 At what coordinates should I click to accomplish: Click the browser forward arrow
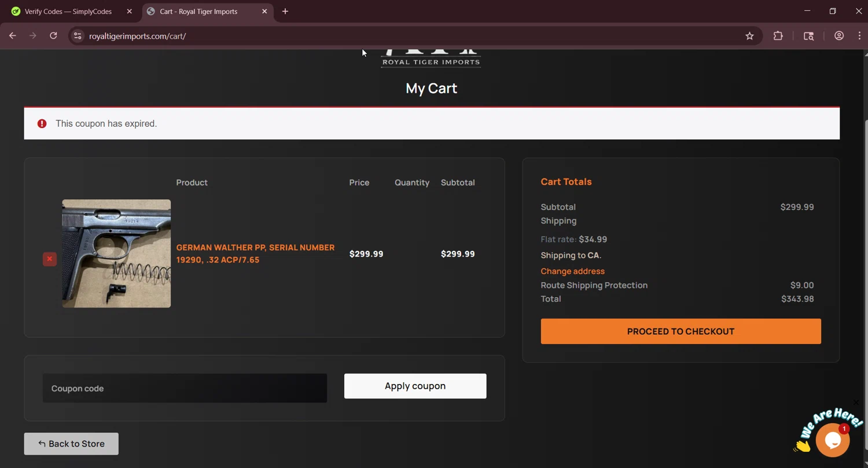33,36
